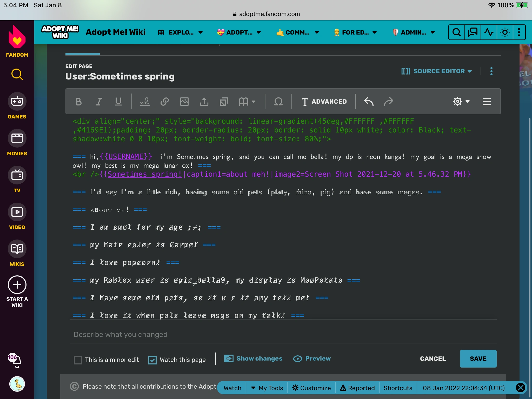
Task: Apply italic formatting from toolbar
Action: pos(99,102)
